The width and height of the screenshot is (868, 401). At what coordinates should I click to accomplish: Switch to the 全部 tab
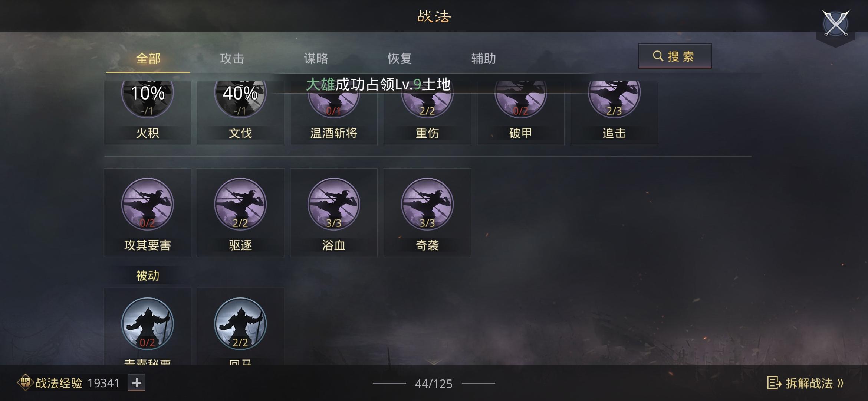click(148, 58)
